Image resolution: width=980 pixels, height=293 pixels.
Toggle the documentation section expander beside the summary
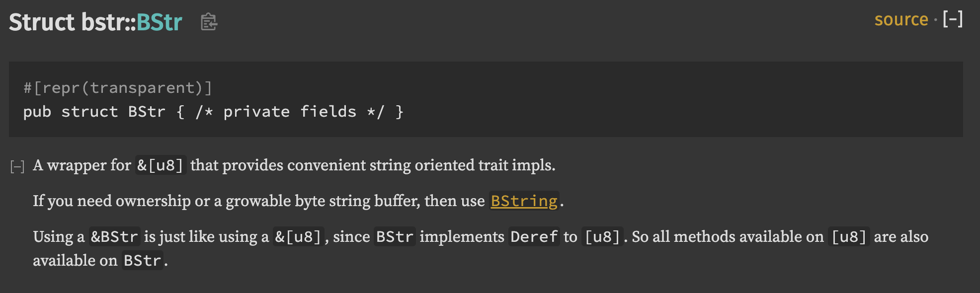[17, 165]
